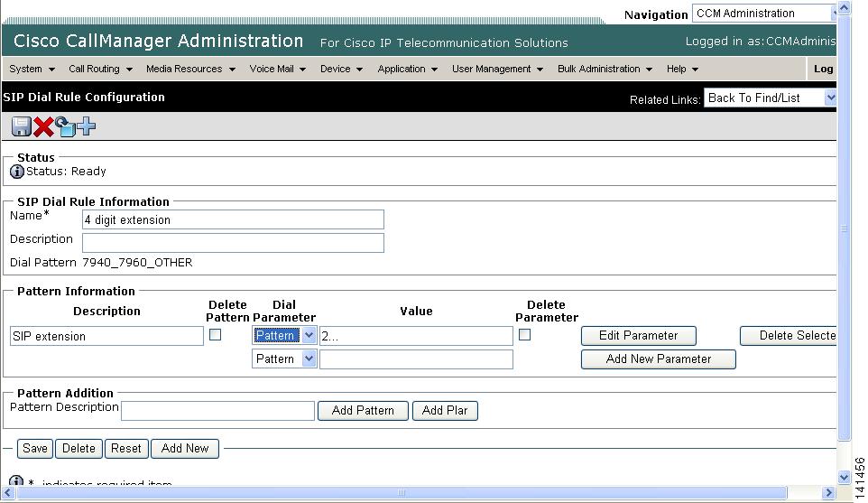
Task: Click the horizontal scrollbar thumb
Action: [402, 492]
